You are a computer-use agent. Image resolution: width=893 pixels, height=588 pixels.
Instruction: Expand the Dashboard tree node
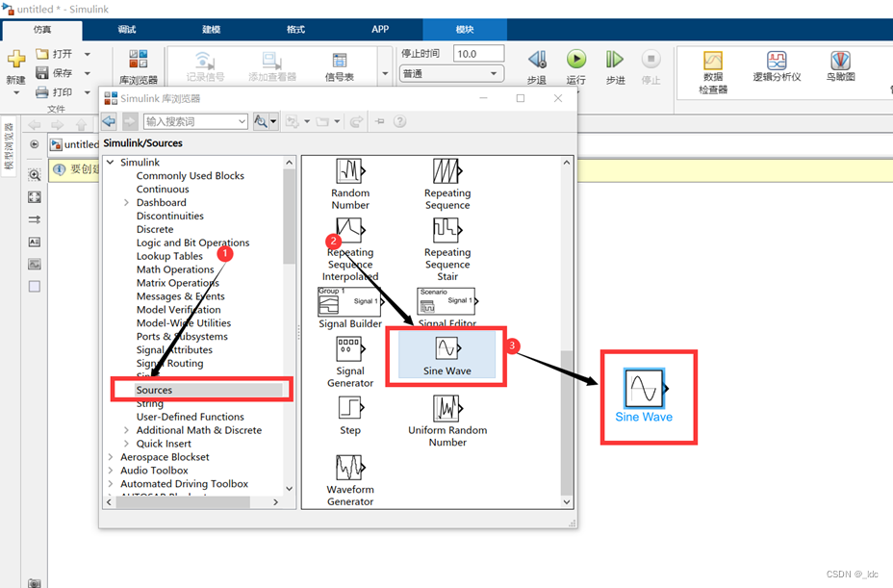[126, 202]
